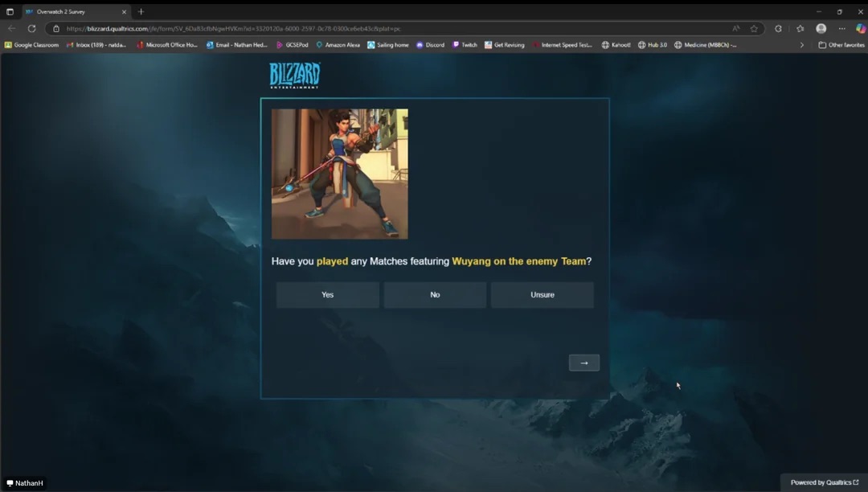Open the Powered by Qualtrics link
Image resolution: width=868 pixels, height=492 pixels.
[825, 482]
